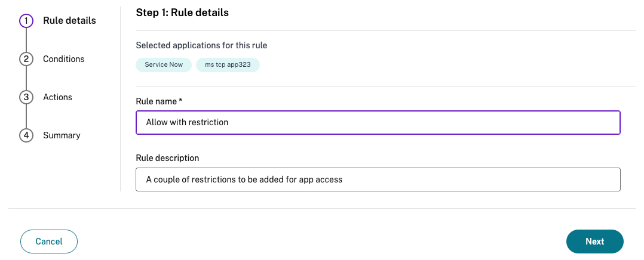Viewport: 644px width, 260px height.
Task: Click the 'Rule name' field label
Action: pos(156,101)
